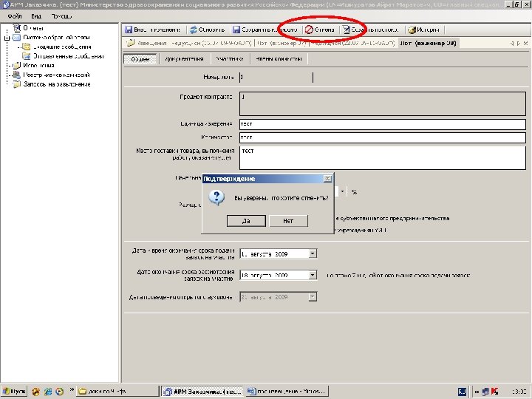
Task: Open the application review end date dropdown
Action: (x=313, y=275)
